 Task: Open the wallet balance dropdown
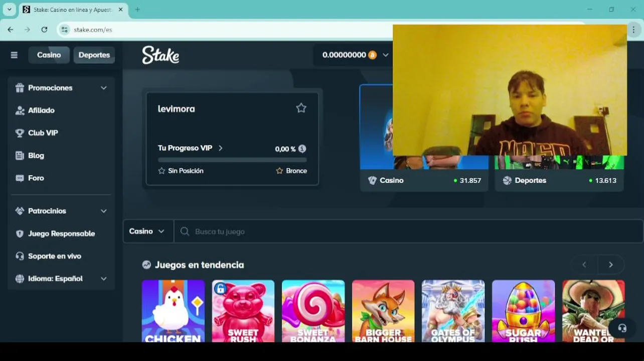pyautogui.click(x=385, y=55)
